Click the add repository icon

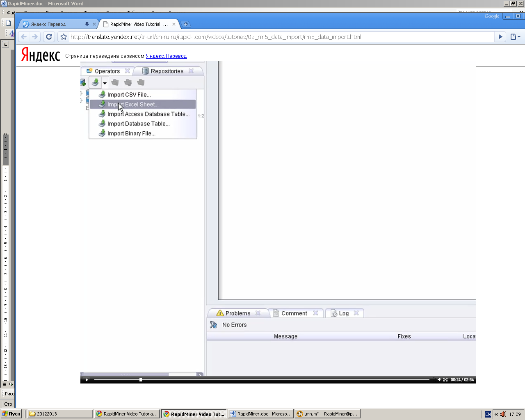tap(83, 82)
